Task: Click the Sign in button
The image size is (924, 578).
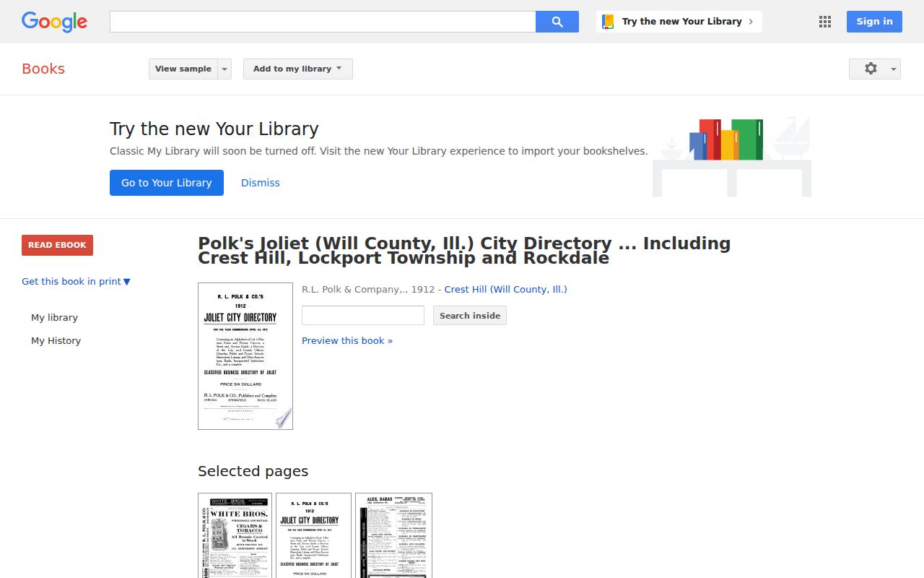Action: pos(874,22)
